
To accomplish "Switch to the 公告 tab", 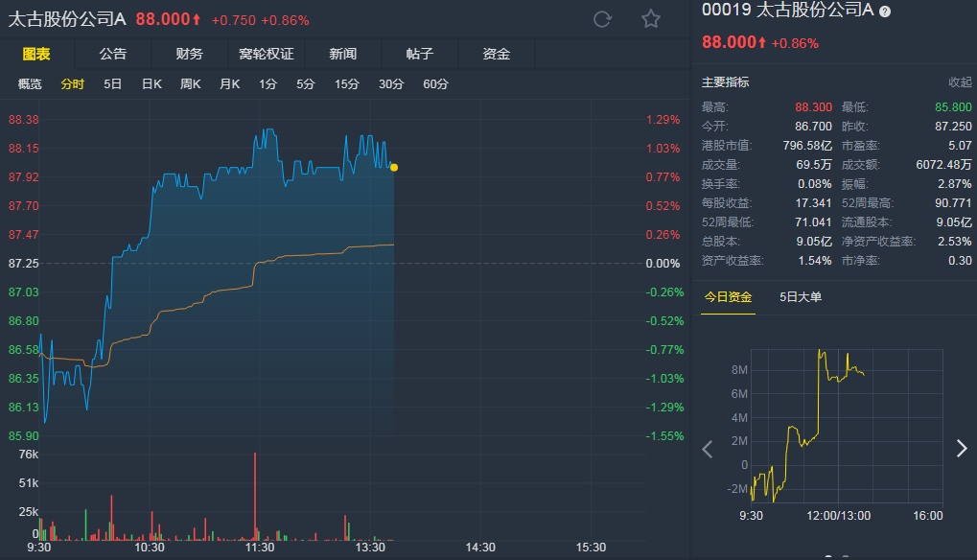I will 113,54.
